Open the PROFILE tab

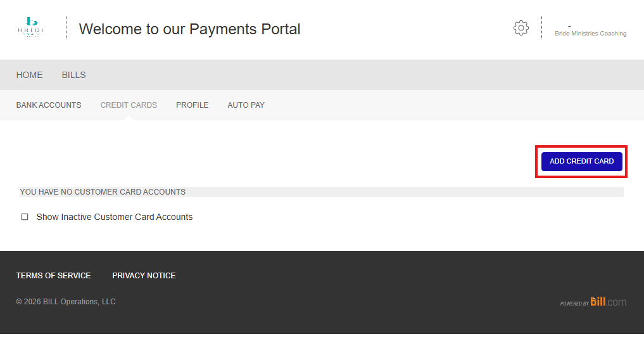click(x=192, y=105)
